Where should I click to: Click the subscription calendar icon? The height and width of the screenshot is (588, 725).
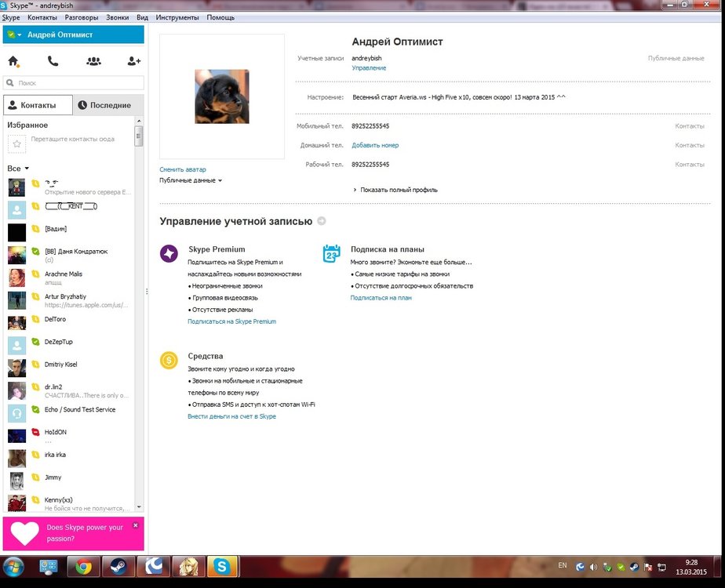point(331,253)
